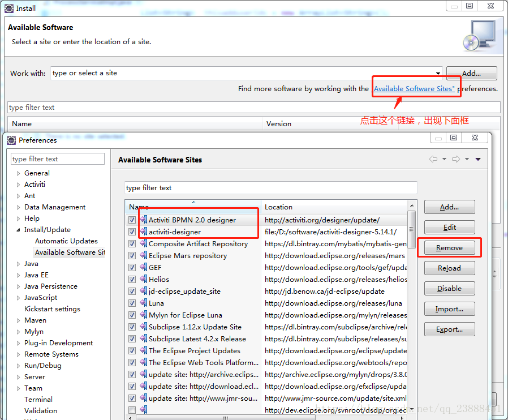
Task: Expand the General preferences tree node
Action: click(x=18, y=173)
